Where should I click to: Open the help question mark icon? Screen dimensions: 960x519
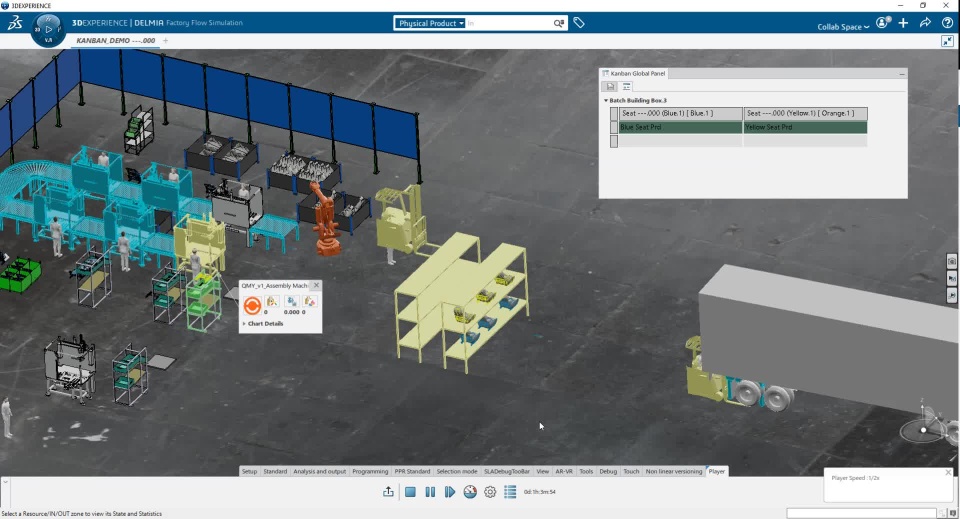pos(947,23)
